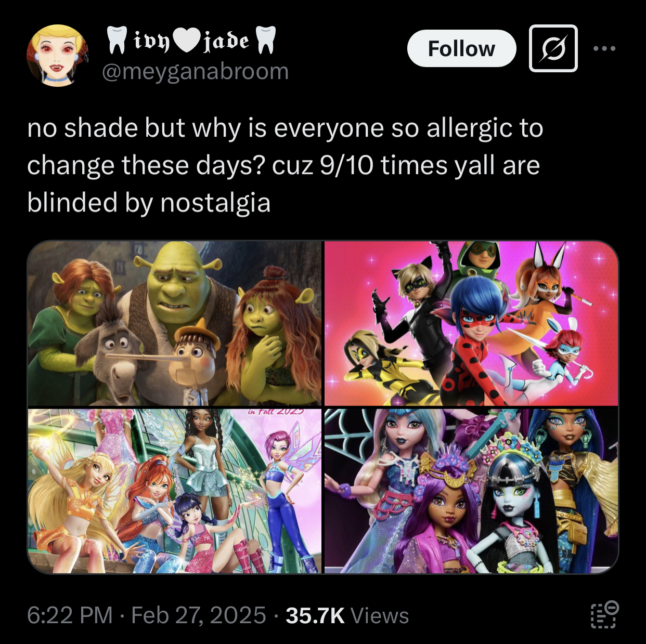The width and height of the screenshot is (646, 644).
Task: Click the 6:22 PM timestamp
Action: [x=70, y=615]
